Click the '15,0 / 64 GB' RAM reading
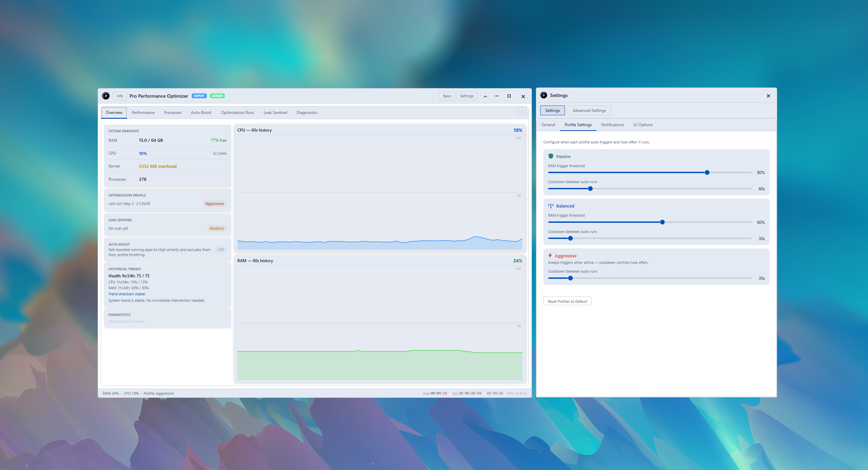 [151, 140]
